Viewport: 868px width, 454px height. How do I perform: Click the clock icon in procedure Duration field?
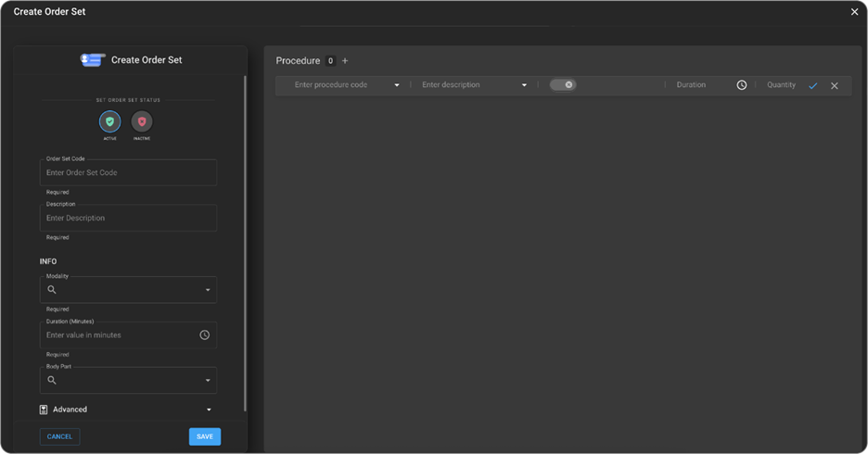pyautogui.click(x=741, y=85)
